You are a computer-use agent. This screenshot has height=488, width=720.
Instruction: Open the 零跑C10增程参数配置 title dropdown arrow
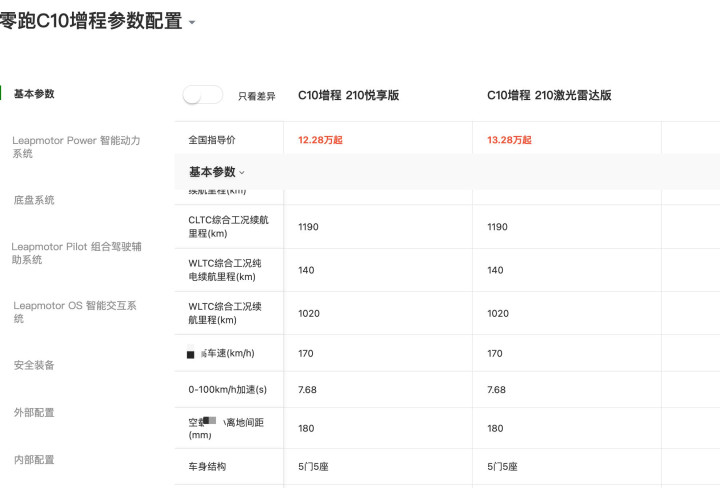pyautogui.click(x=192, y=22)
